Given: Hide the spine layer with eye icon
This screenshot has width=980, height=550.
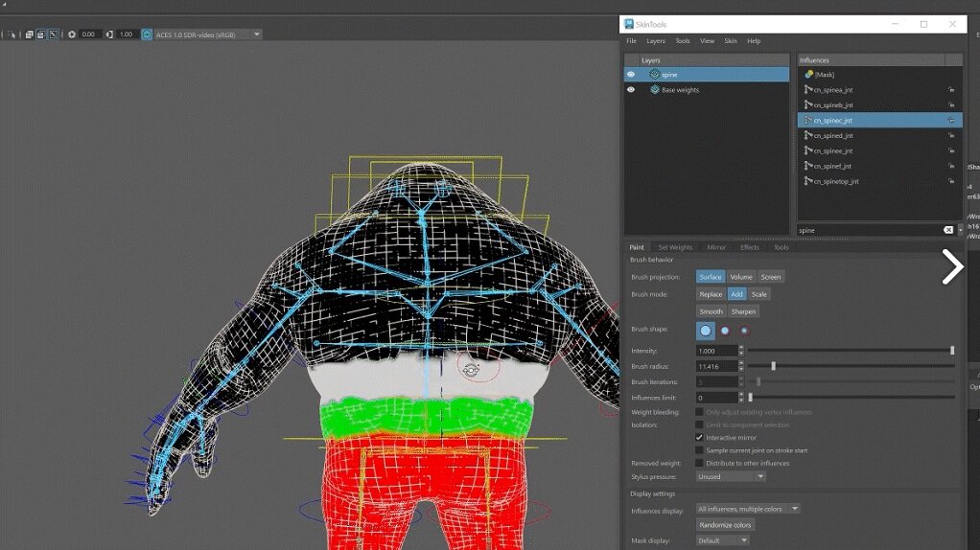Looking at the screenshot, I should 631,74.
